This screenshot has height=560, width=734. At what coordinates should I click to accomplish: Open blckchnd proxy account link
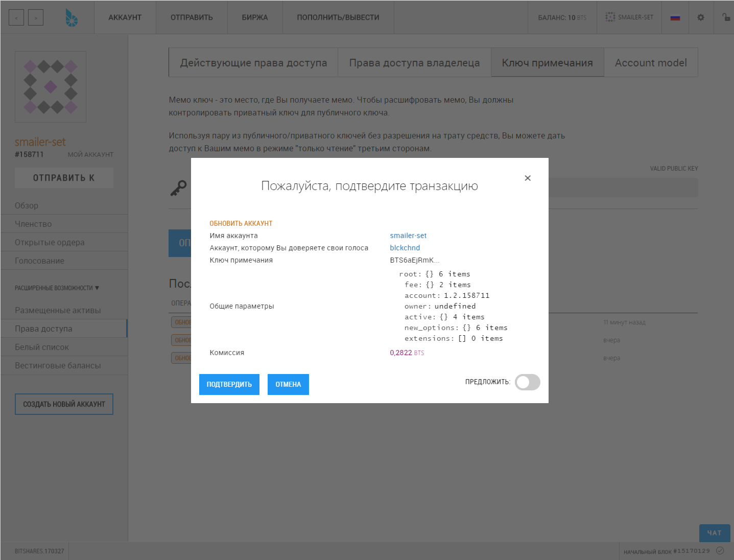[405, 248]
